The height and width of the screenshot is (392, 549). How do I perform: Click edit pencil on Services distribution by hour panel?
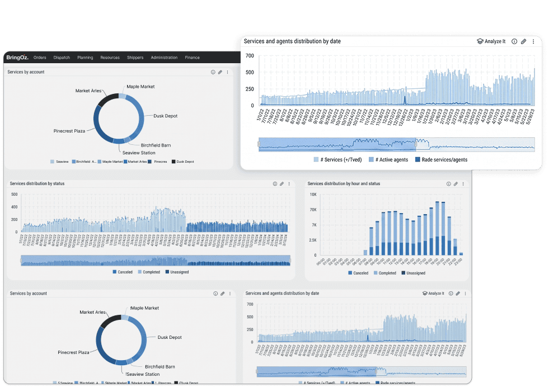tap(456, 184)
